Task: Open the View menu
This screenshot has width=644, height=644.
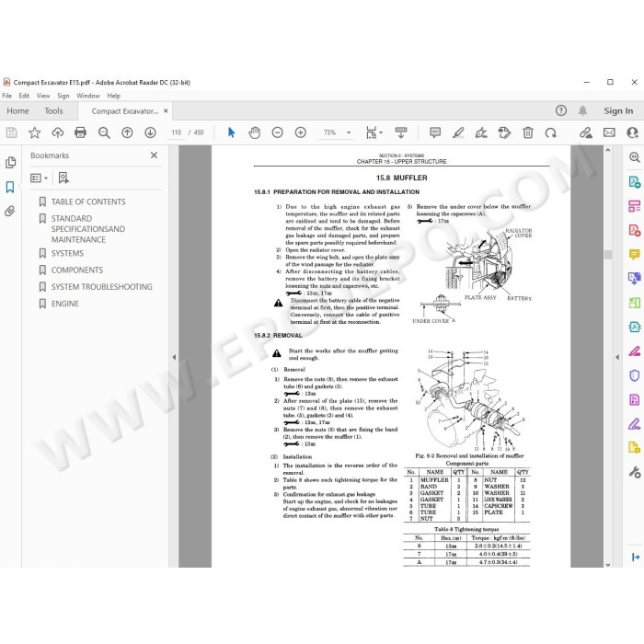Action: pos(43,96)
